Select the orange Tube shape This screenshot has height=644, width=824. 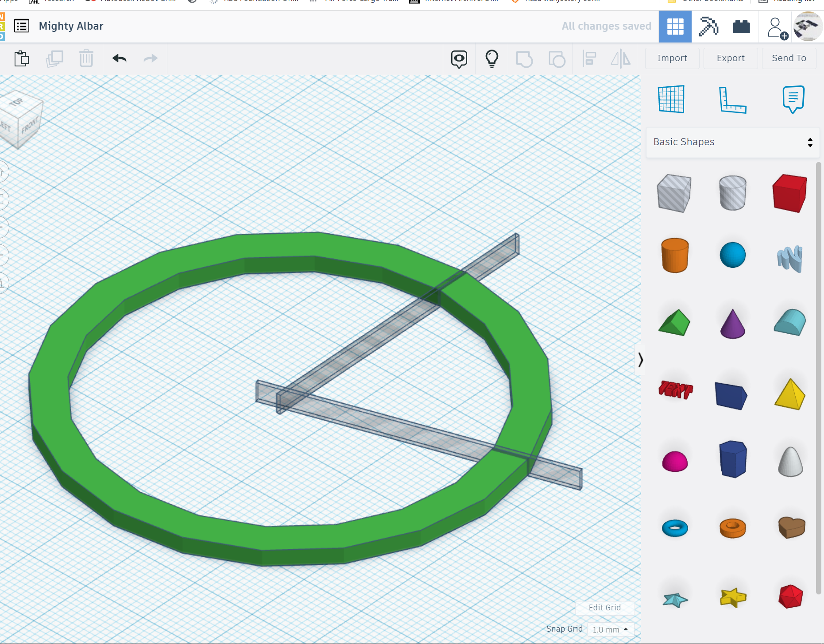[x=733, y=528]
